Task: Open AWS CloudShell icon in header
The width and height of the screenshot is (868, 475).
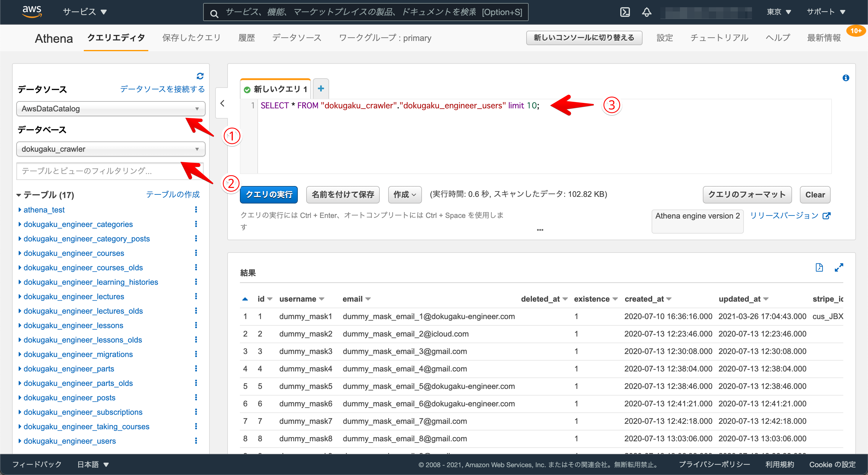Action: (x=625, y=12)
